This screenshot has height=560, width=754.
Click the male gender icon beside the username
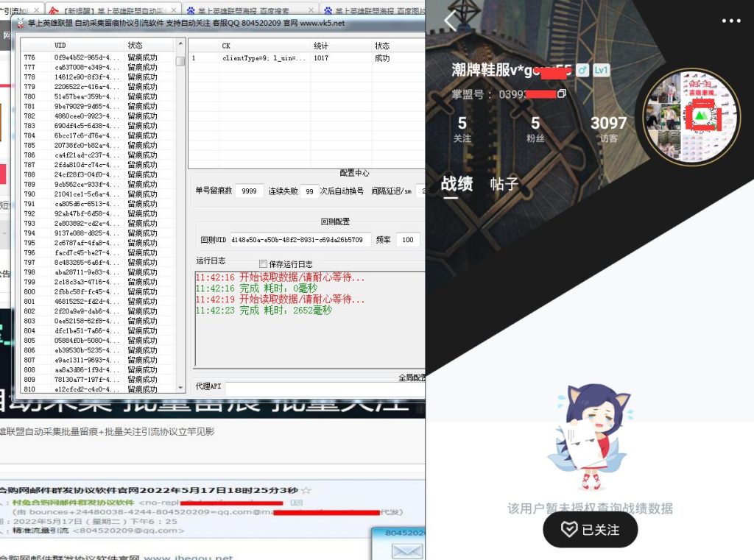tap(582, 70)
